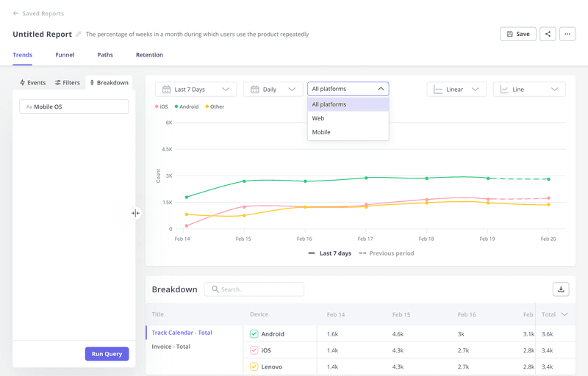Download breakdown table using download icon

[x=561, y=289]
